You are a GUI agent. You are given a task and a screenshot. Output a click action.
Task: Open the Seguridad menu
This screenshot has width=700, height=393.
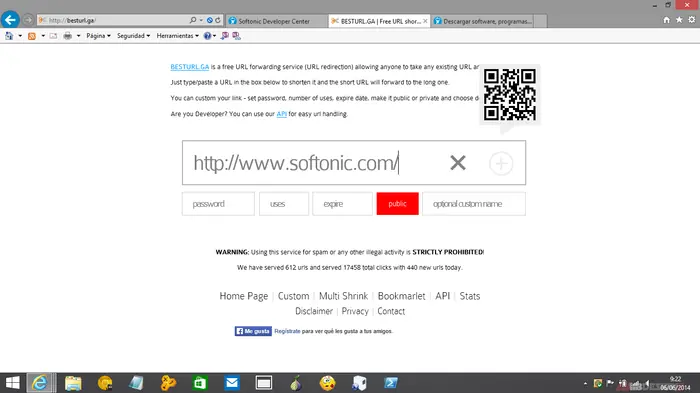pyautogui.click(x=133, y=36)
